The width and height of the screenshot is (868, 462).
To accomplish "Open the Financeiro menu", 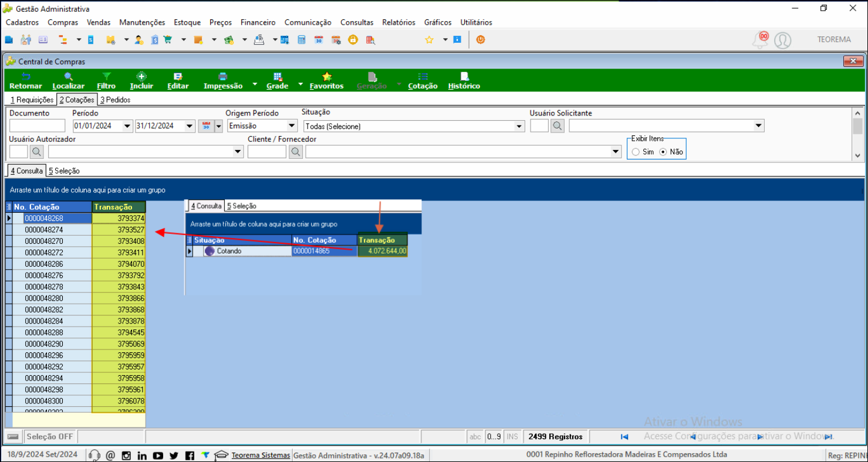I will (x=258, y=22).
